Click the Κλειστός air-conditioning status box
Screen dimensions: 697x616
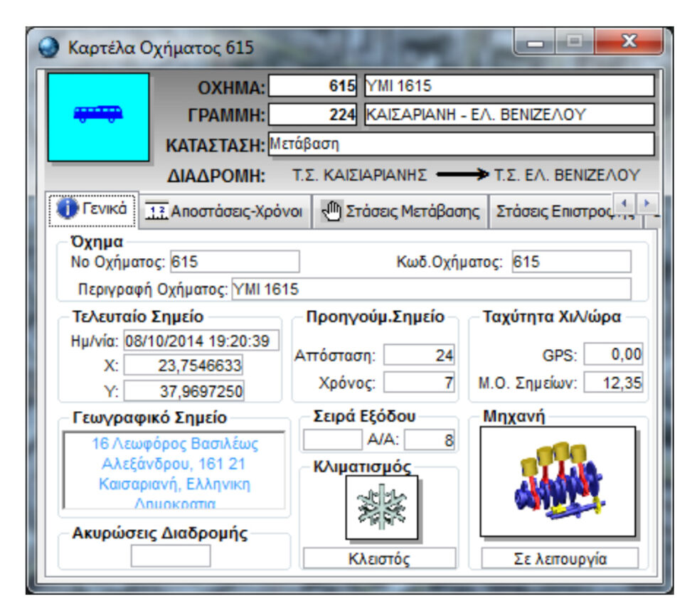380,558
